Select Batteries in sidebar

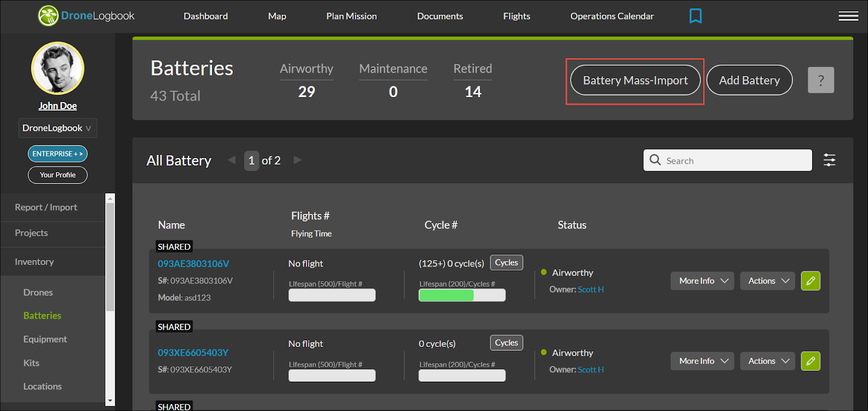(42, 315)
